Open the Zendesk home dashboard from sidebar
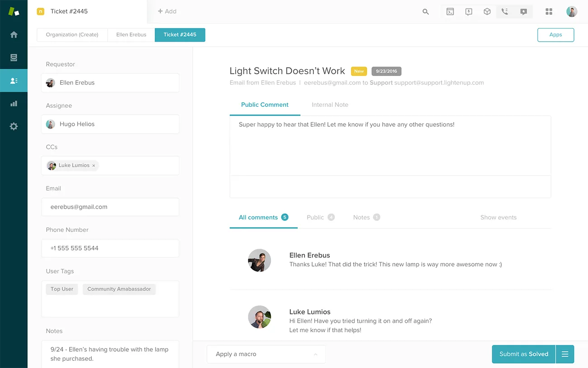The width and height of the screenshot is (588, 368). pyautogui.click(x=14, y=34)
